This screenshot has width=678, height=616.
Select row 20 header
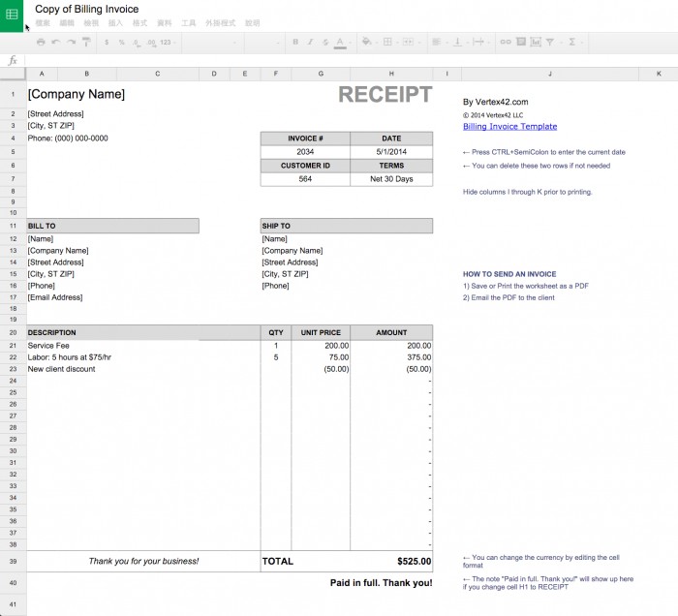(13, 332)
